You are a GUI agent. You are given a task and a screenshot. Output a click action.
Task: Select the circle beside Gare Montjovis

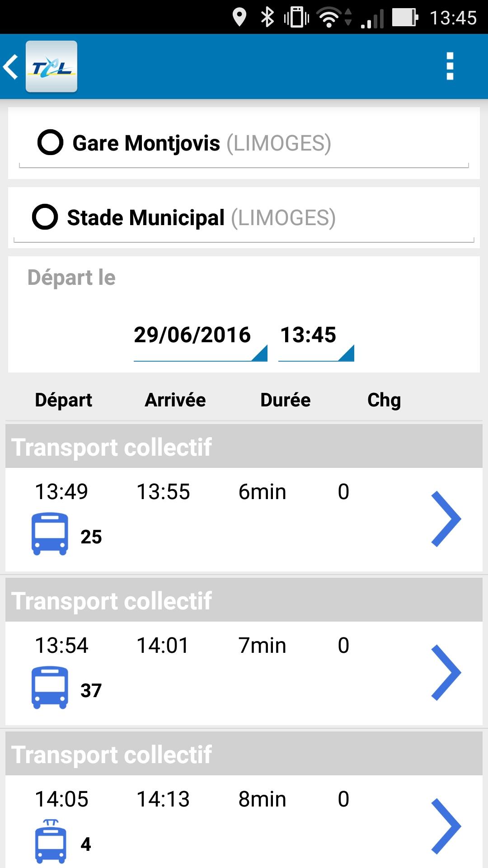pos(50,143)
